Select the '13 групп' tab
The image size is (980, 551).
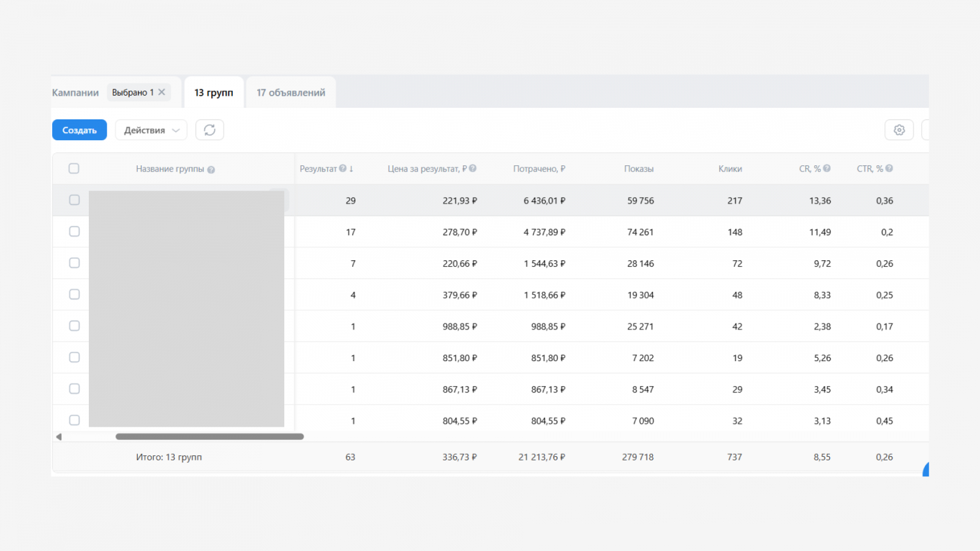(214, 92)
